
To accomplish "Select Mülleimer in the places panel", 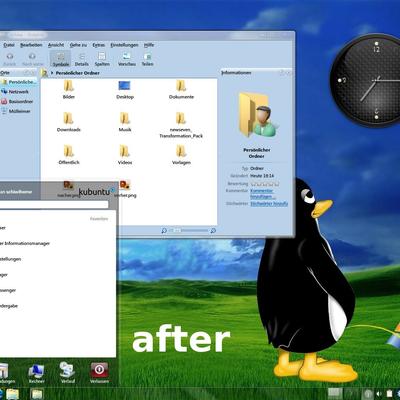I will [16, 111].
